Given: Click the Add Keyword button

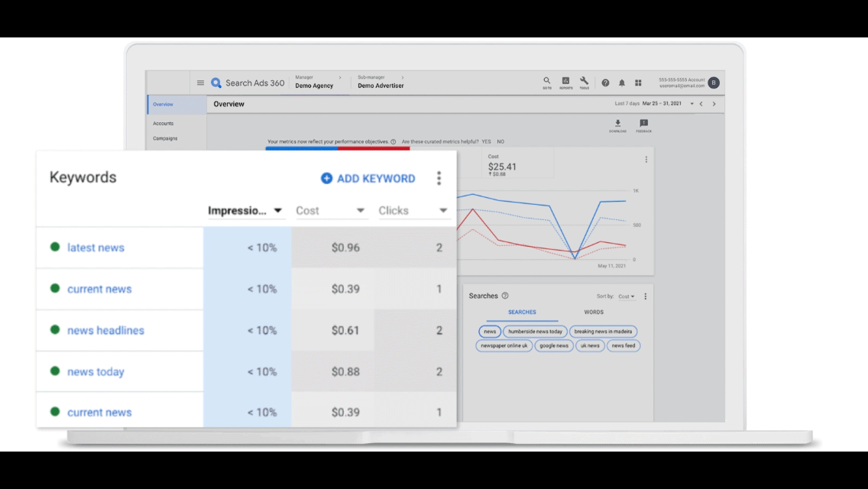Looking at the screenshot, I should [x=368, y=178].
